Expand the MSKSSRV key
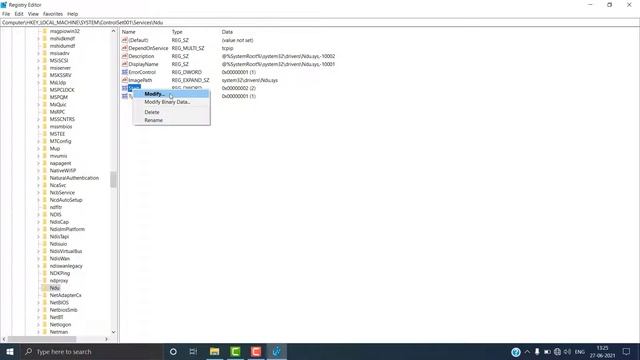640x360 pixels. point(39,75)
